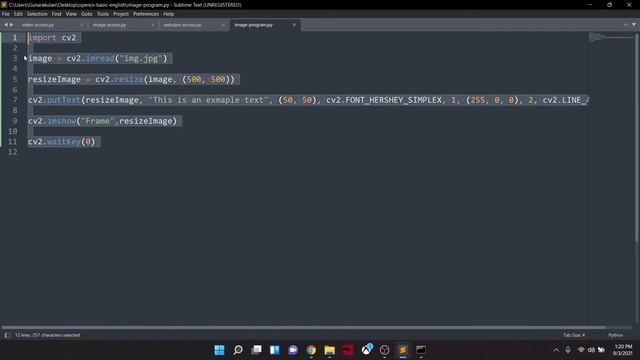The image size is (640, 360).
Task: Open the Goto menu
Action: 87,14
